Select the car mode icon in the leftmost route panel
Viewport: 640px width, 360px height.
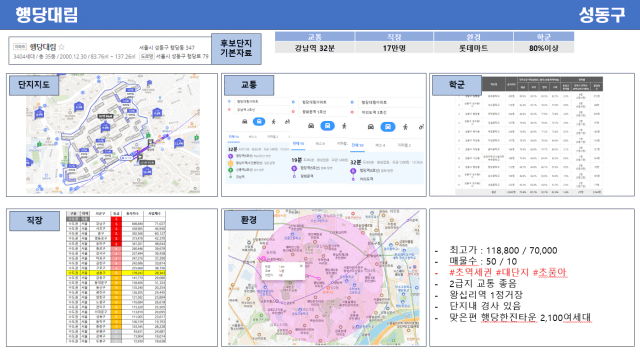245,122
